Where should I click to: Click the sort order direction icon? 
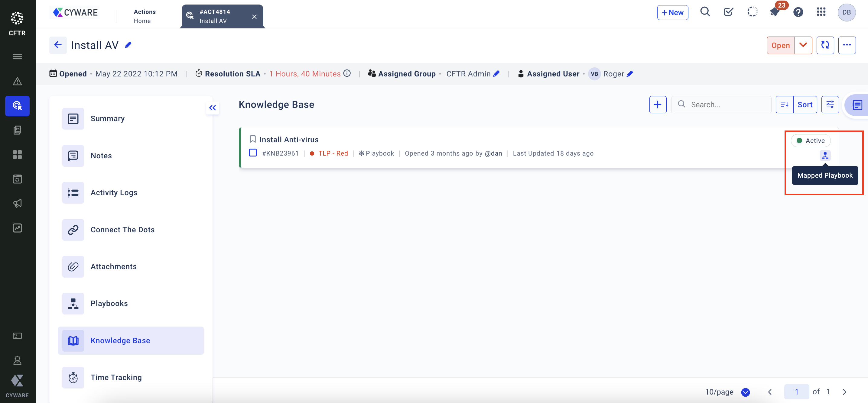[x=784, y=105]
